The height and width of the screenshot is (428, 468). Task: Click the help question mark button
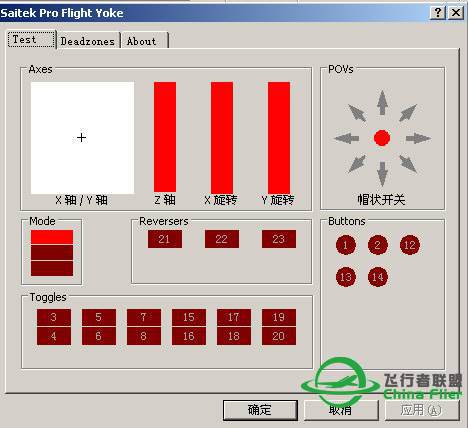pyautogui.click(x=438, y=13)
